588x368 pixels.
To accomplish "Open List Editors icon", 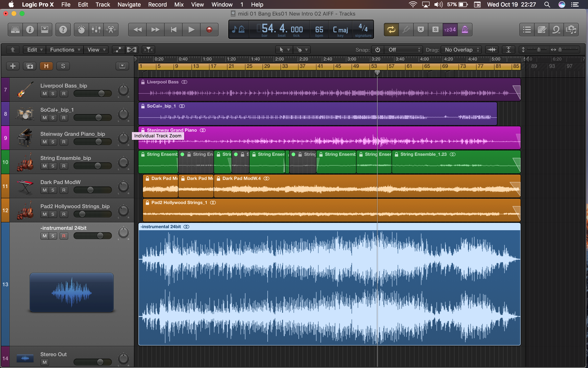I will 527,30.
